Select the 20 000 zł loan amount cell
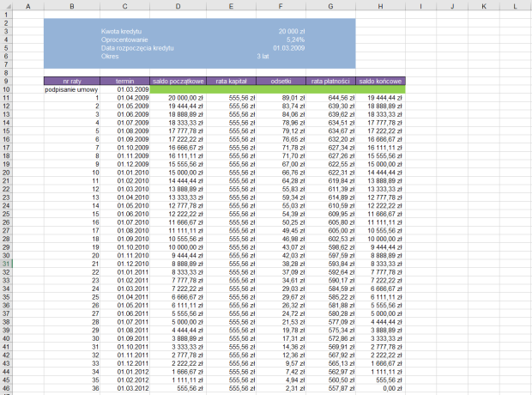This screenshot has width=532, height=395. pyautogui.click(x=291, y=30)
